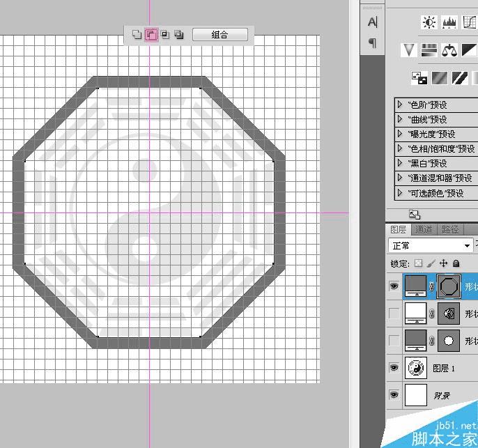Toggle the circle layer's mask link icon
This screenshot has width=478, height=448.
(432, 341)
